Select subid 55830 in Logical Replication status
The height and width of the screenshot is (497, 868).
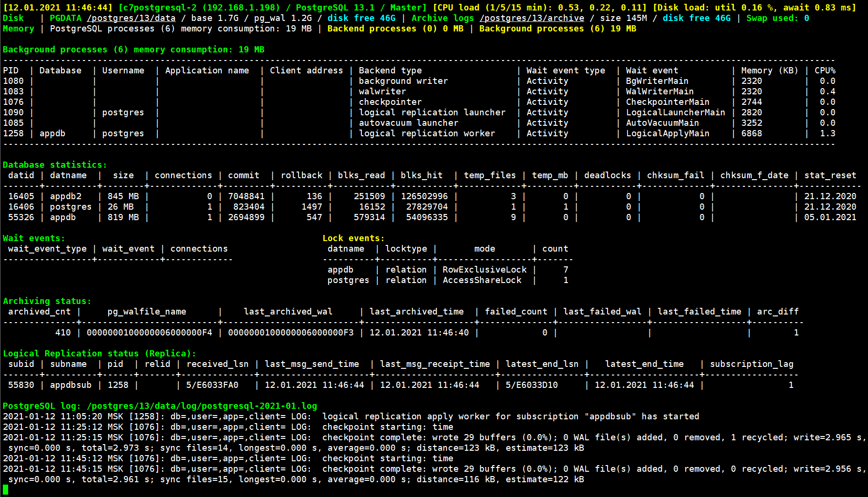[x=21, y=385]
